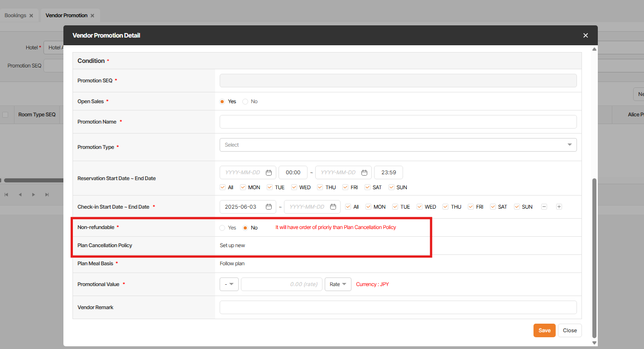Go to first page in background grid
This screenshot has height=349, width=644.
pos(6,195)
